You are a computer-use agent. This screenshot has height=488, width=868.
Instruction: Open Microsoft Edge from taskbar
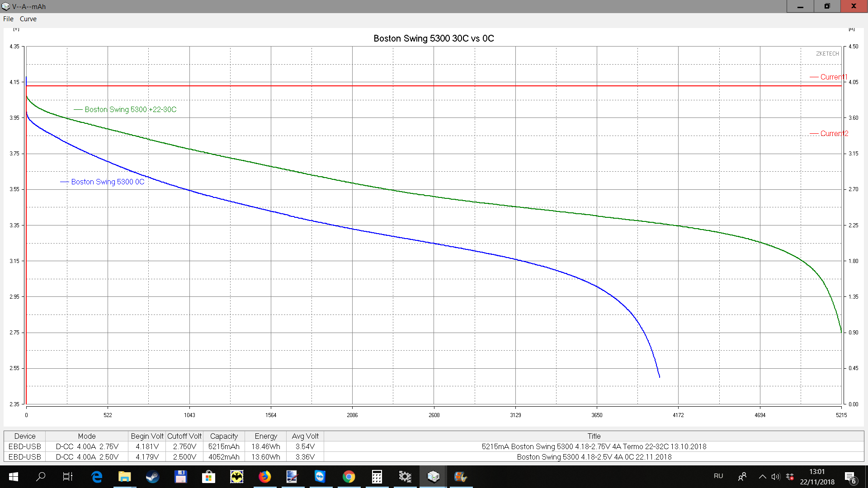[x=96, y=477]
